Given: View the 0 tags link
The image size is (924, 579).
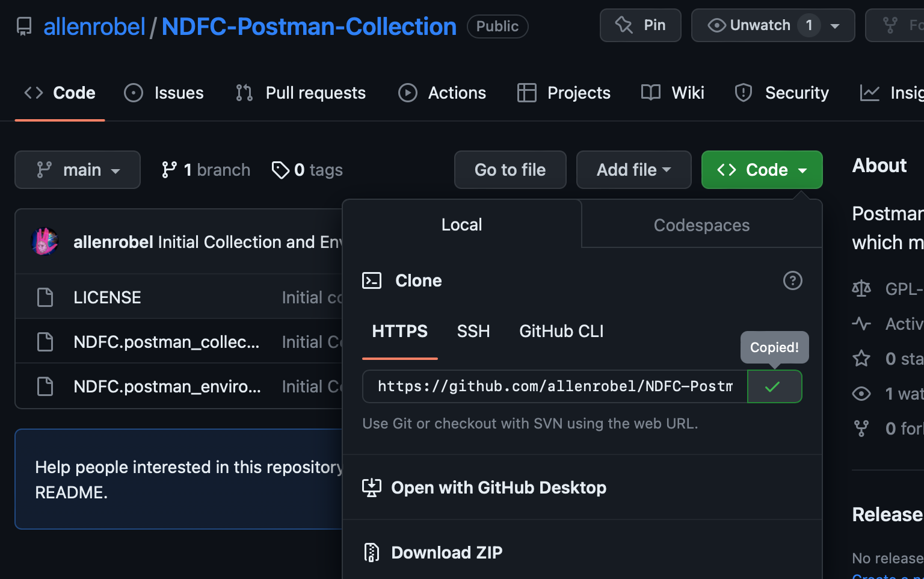Looking at the screenshot, I should pyautogui.click(x=307, y=170).
